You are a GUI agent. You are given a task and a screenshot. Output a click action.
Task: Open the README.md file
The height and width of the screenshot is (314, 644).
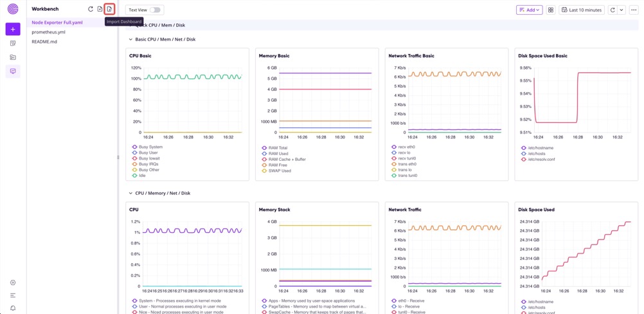[44, 42]
